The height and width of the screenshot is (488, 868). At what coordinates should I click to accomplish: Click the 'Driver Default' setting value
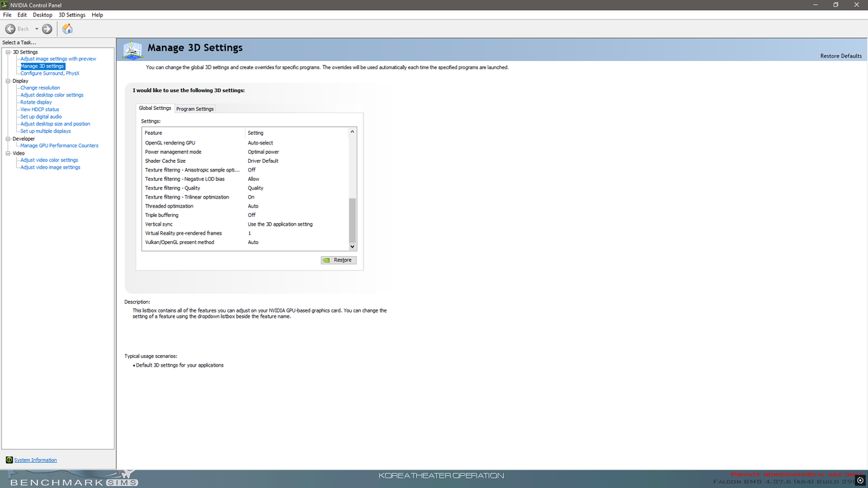[263, 161]
